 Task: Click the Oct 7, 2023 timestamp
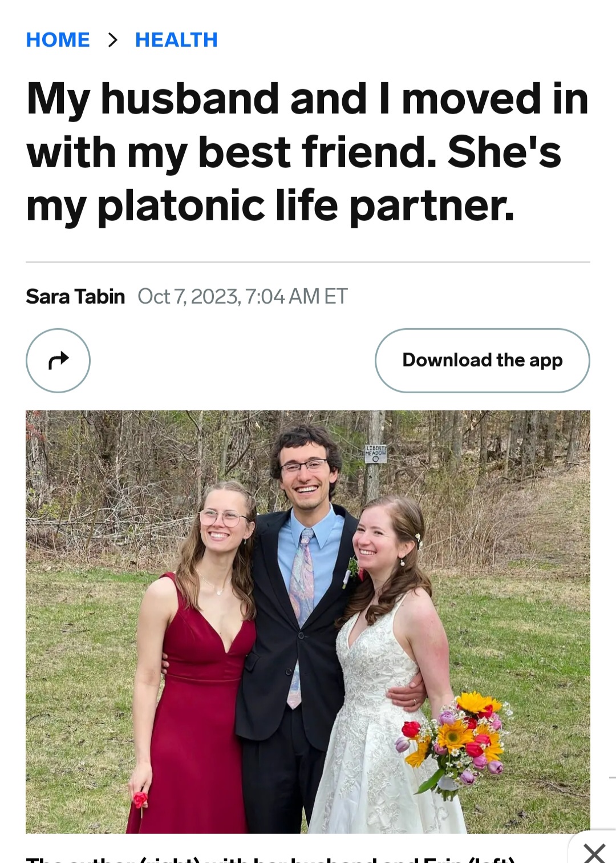pos(242,296)
